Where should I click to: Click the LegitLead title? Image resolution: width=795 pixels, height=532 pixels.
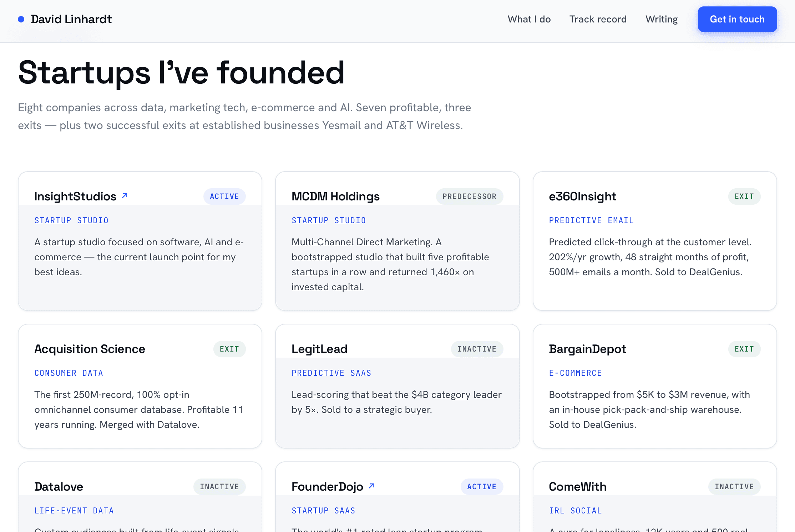(x=319, y=349)
